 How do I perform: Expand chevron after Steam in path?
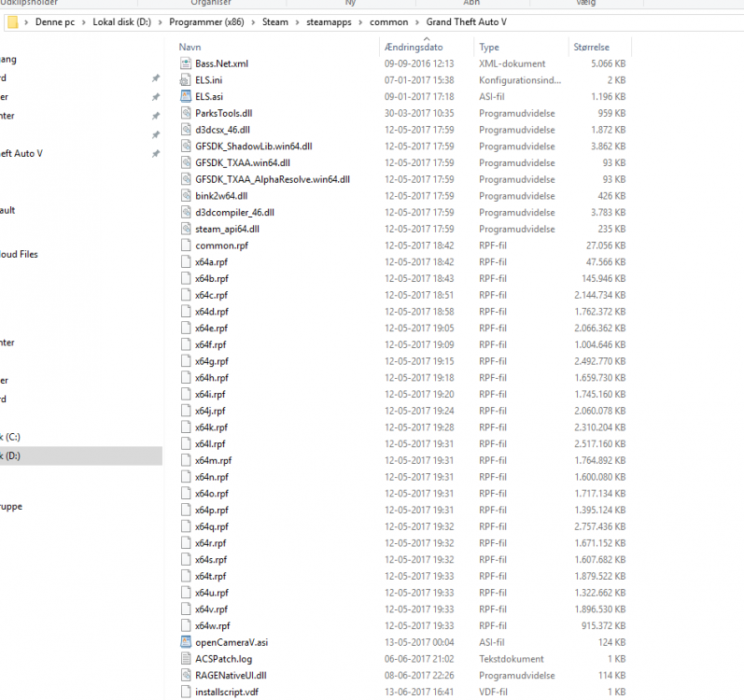297,22
